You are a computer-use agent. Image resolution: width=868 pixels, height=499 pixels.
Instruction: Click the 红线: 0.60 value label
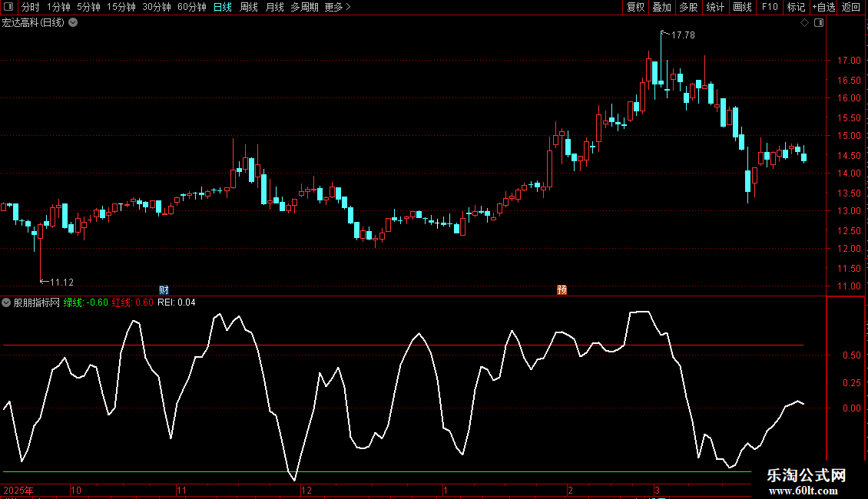click(x=133, y=302)
